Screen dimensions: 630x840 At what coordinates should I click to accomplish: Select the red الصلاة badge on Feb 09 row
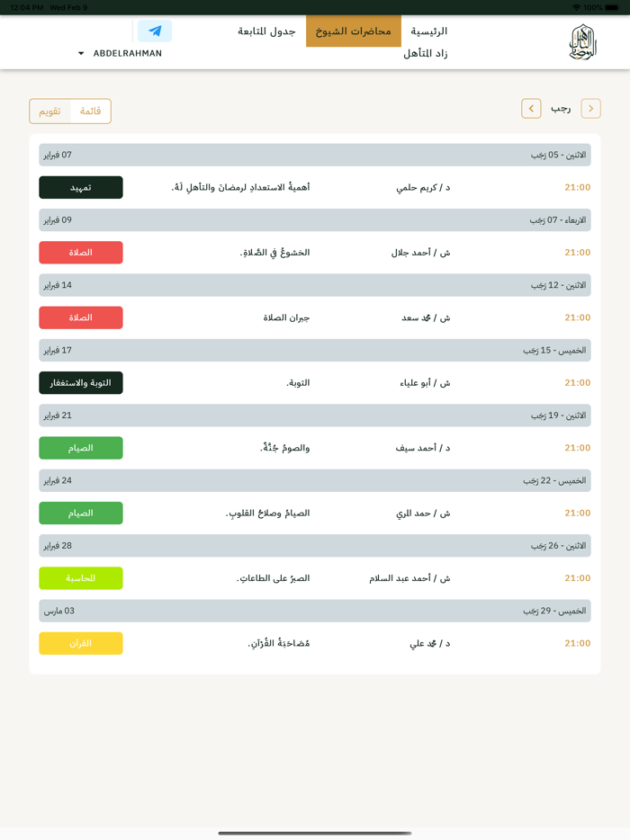[80, 253]
